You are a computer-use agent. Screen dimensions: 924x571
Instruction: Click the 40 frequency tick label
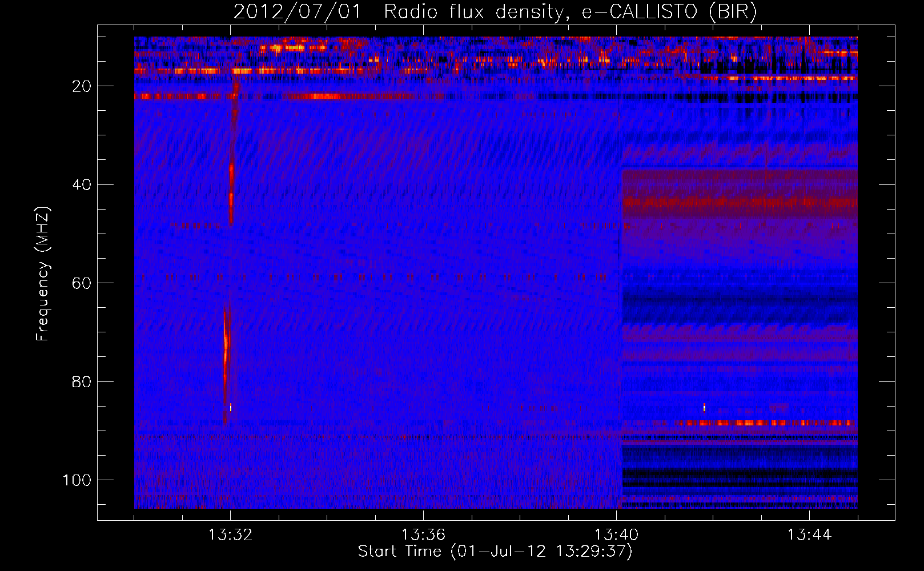point(82,184)
